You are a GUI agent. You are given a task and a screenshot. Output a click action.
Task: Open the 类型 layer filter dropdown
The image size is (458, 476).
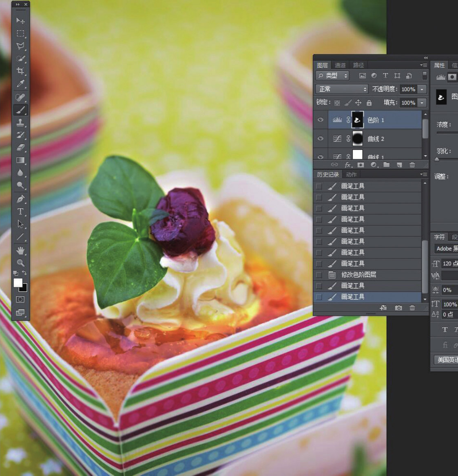333,75
